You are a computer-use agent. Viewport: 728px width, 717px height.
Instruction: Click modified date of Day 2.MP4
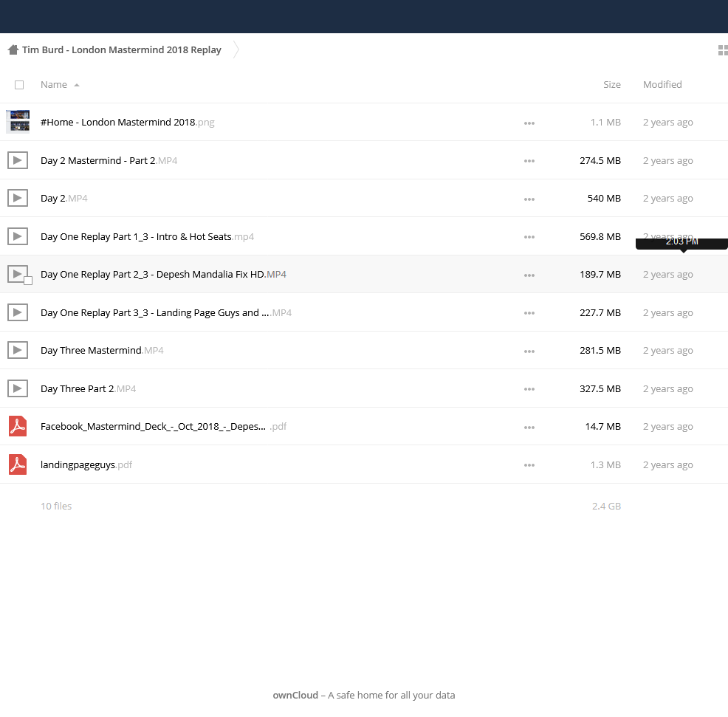click(667, 199)
